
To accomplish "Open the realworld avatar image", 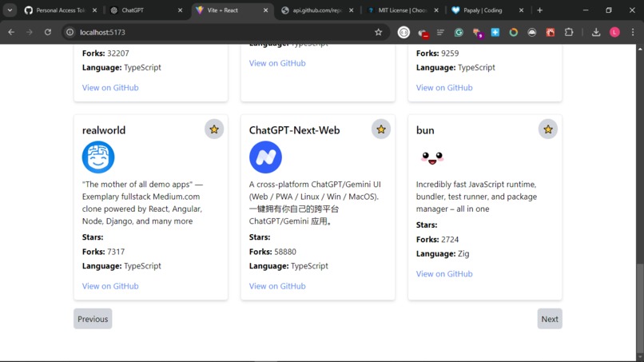I will pyautogui.click(x=98, y=157).
